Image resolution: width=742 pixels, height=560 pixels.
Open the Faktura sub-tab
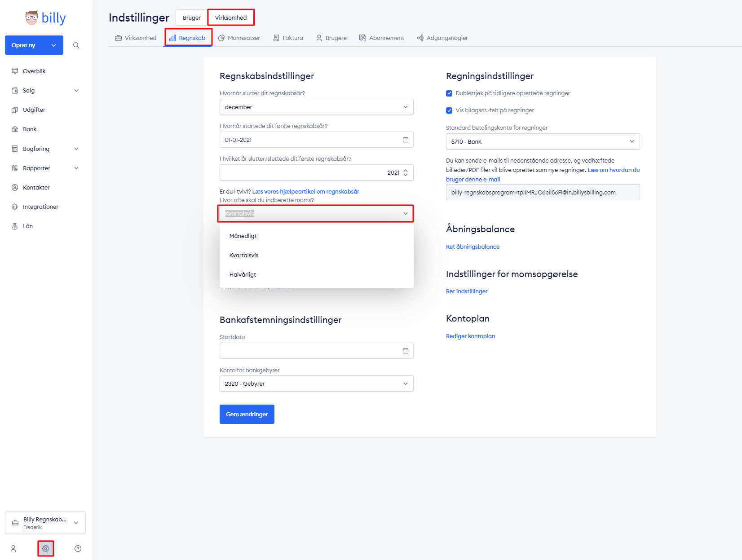point(288,38)
